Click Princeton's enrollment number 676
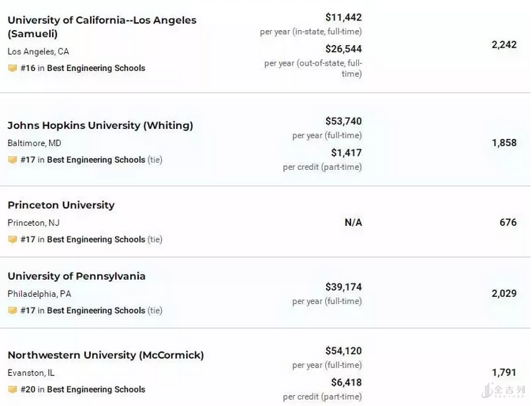The width and height of the screenshot is (532, 406). pos(508,223)
